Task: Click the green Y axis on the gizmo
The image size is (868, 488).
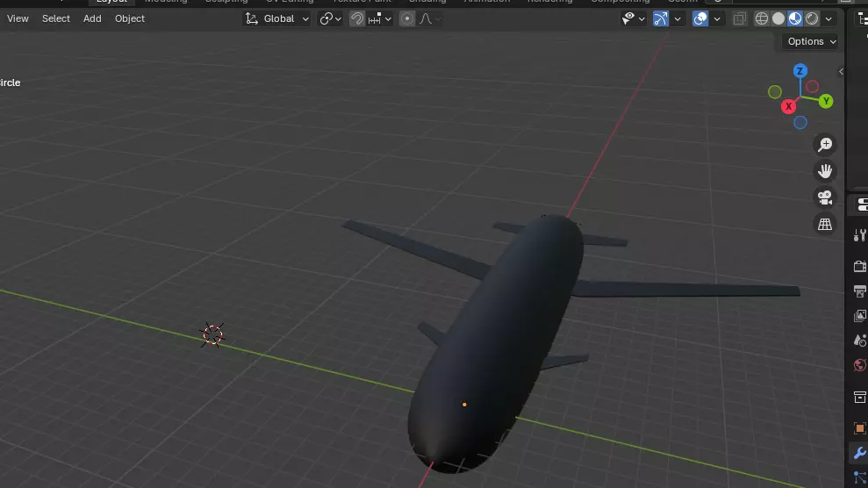Action: [826, 101]
